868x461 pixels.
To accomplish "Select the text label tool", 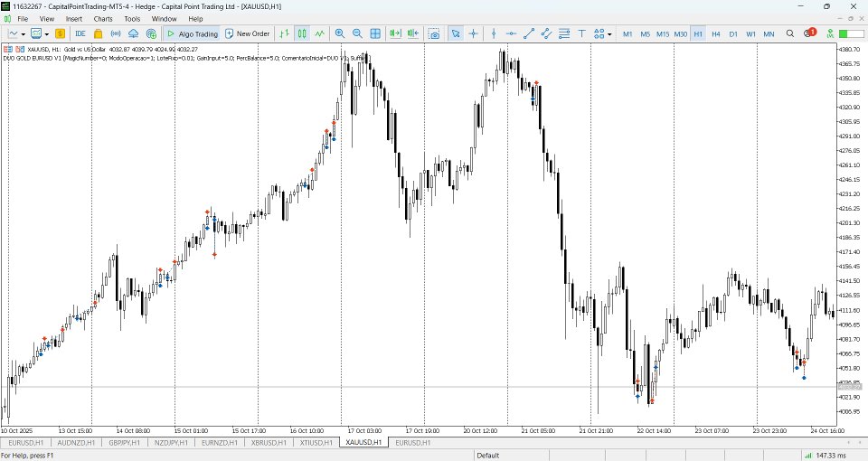I will [581, 33].
